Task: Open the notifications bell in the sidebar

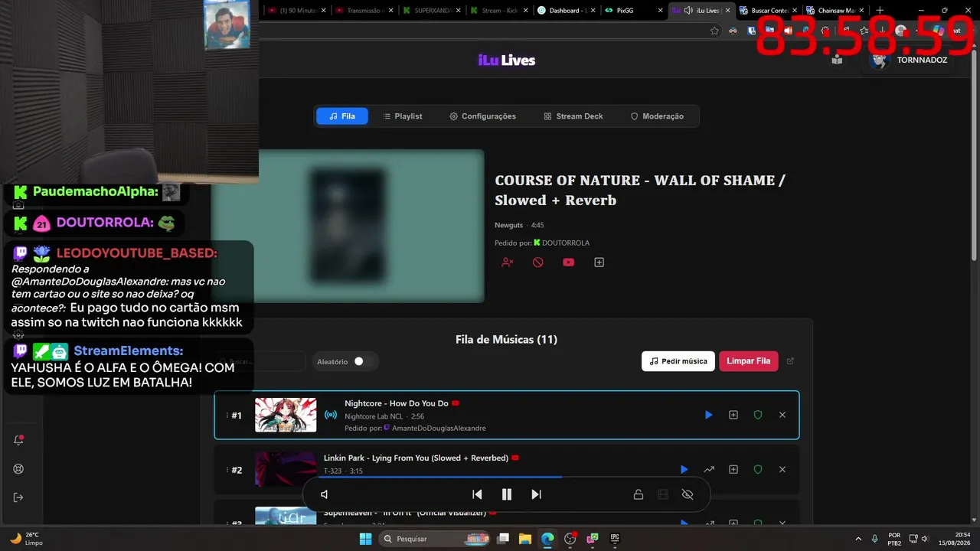Action: pyautogui.click(x=19, y=440)
